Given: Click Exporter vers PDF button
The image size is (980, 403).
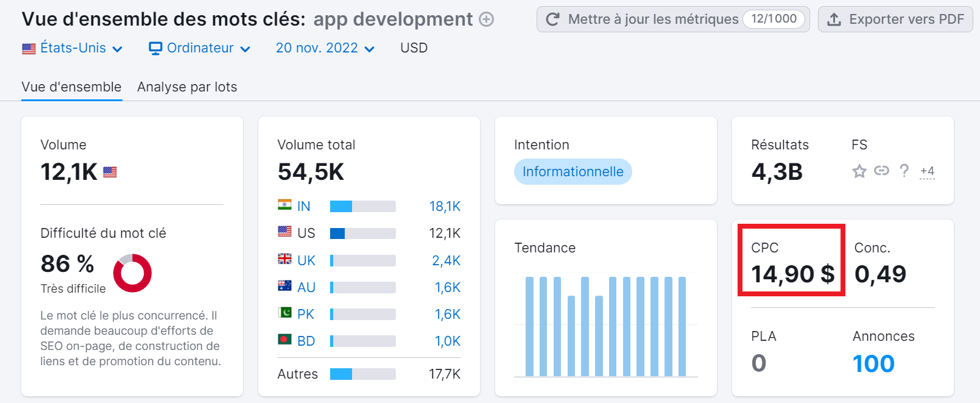Looking at the screenshot, I should tap(895, 20).
